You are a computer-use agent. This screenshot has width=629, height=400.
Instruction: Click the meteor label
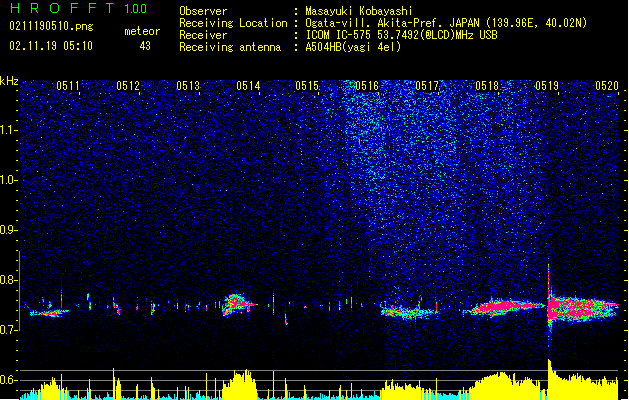[x=142, y=31]
